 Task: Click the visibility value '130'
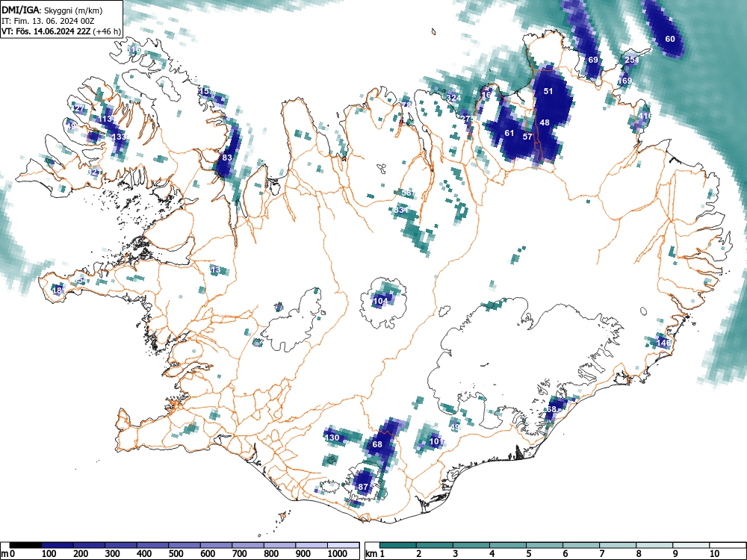pos(332,438)
